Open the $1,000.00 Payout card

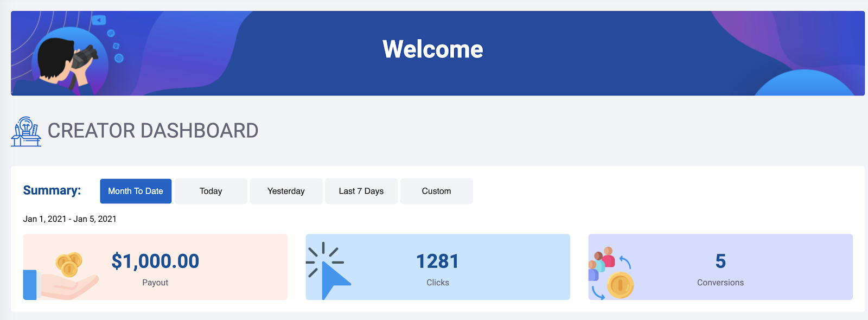click(155, 260)
